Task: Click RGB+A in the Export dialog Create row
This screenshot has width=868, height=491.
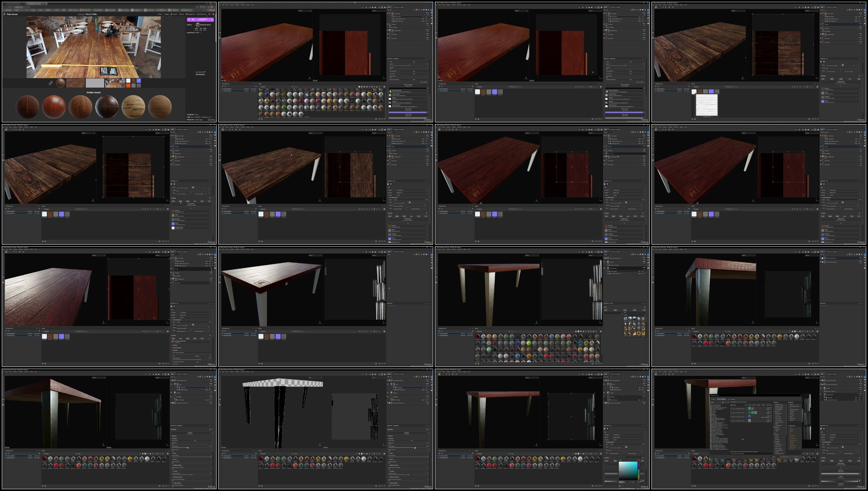Action: point(763,405)
